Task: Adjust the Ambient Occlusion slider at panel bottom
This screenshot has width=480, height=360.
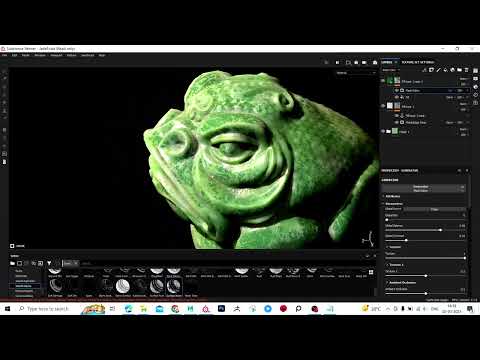Action: point(425,293)
